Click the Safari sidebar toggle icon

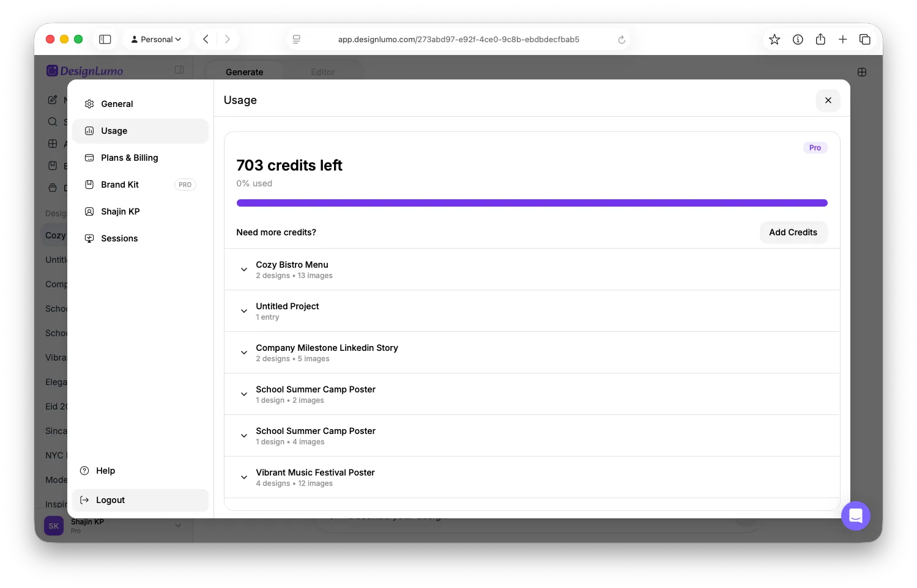click(x=105, y=39)
